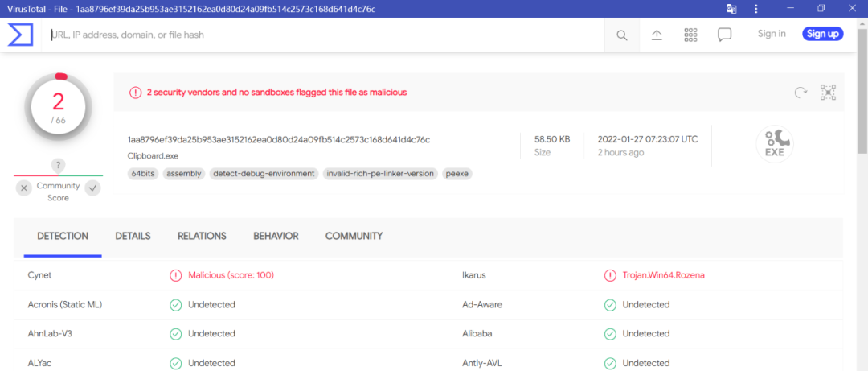Click the 2022-01-27 07:23:07 UTC timestamp

point(648,138)
